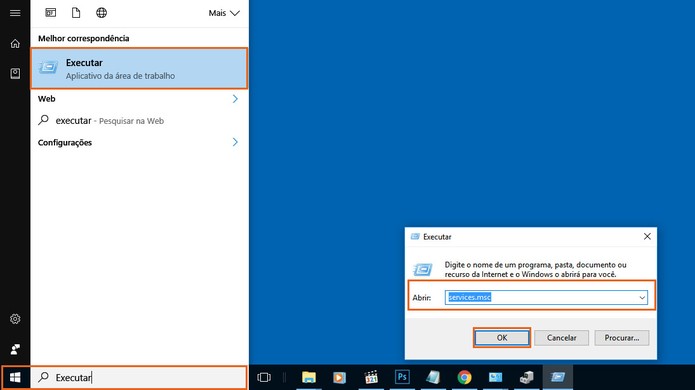Select 'executar - Pesquisar na Web' suggestion

(x=139, y=121)
